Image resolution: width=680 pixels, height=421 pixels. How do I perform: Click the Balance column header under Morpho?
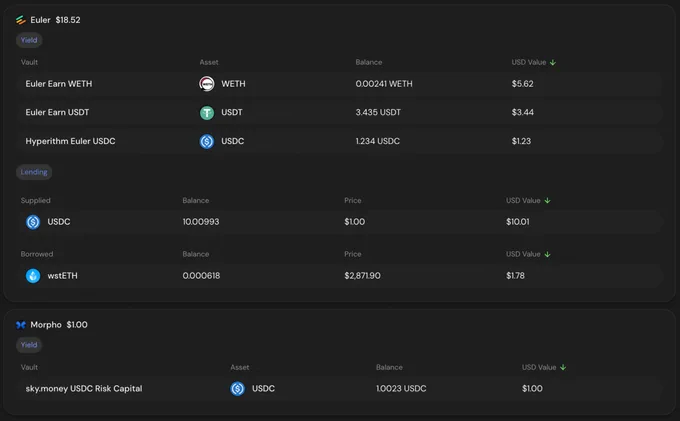pos(389,368)
